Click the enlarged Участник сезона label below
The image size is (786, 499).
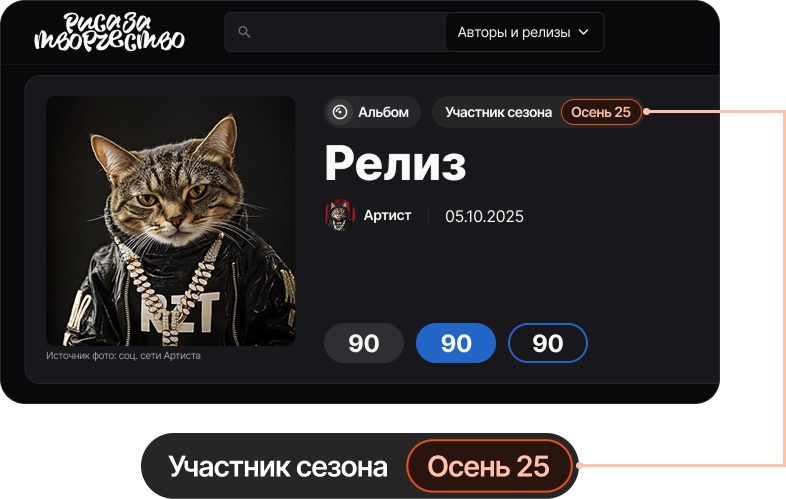(x=278, y=467)
